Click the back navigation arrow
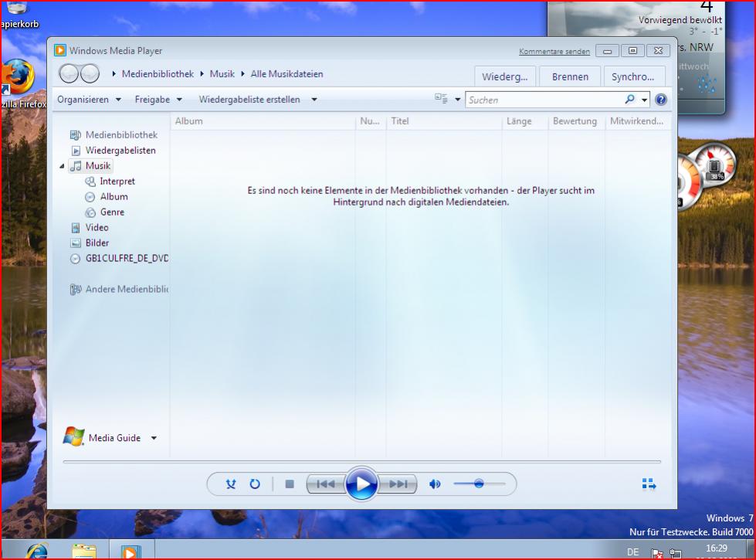This screenshot has width=756, height=560. [69, 74]
